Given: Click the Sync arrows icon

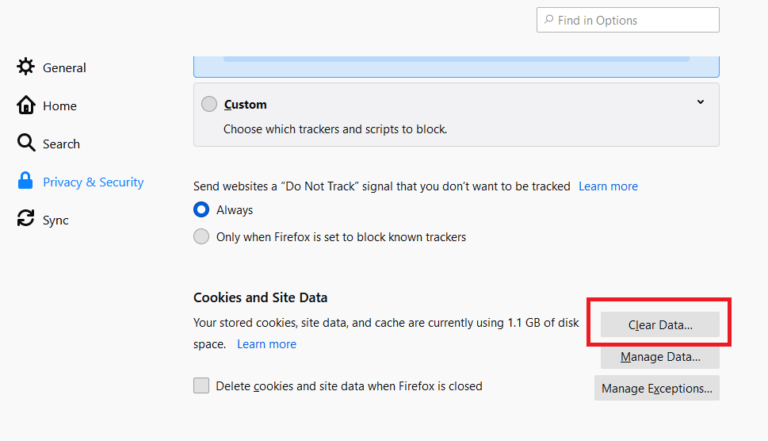Looking at the screenshot, I should (x=26, y=219).
